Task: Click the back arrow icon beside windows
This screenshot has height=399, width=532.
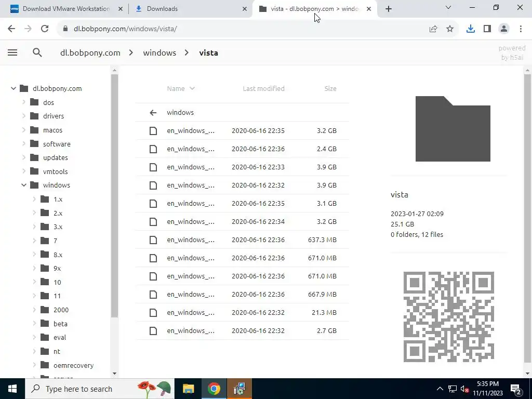Action: [x=153, y=113]
